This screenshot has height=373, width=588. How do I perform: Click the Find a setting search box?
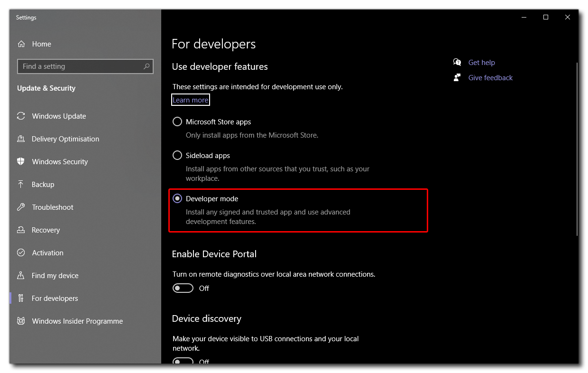(x=81, y=66)
